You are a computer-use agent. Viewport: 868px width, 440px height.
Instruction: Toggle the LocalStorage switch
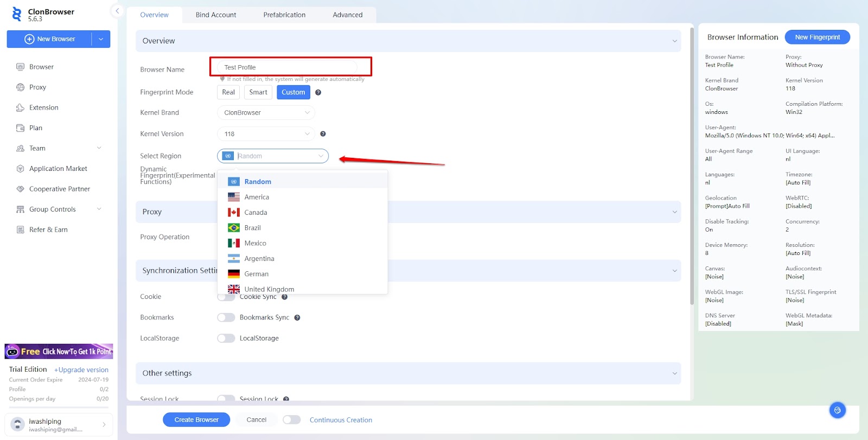pyautogui.click(x=226, y=338)
